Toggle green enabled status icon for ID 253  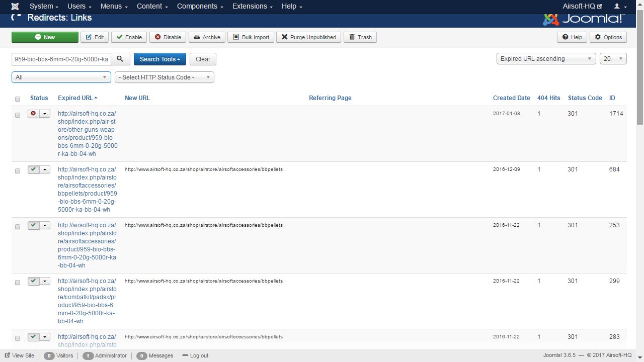tap(34, 225)
